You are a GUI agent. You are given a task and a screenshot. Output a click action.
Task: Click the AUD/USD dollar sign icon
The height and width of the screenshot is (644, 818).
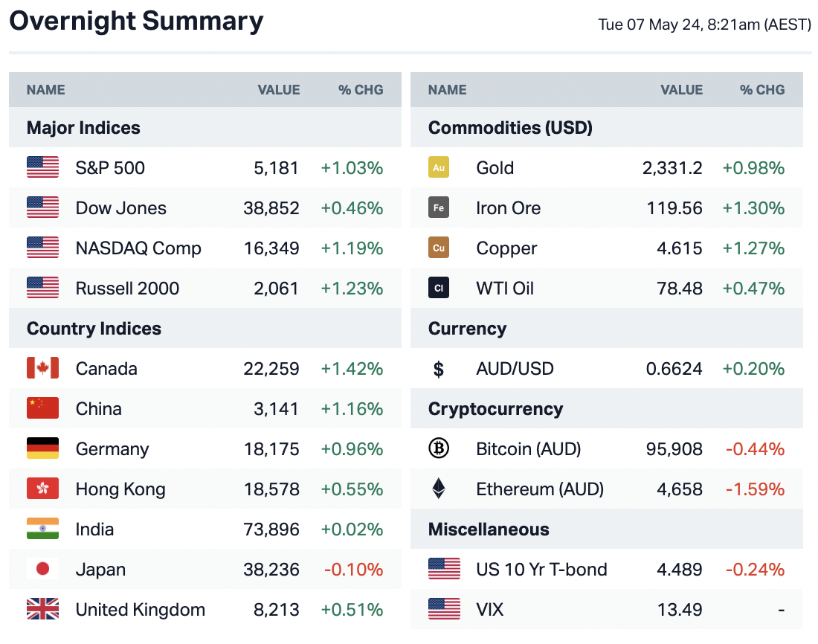click(x=439, y=369)
